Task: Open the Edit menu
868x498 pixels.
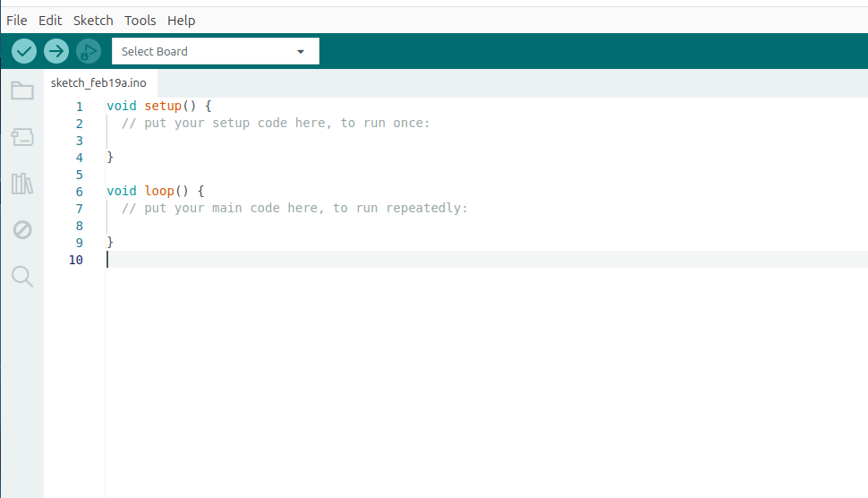Action: (x=50, y=20)
